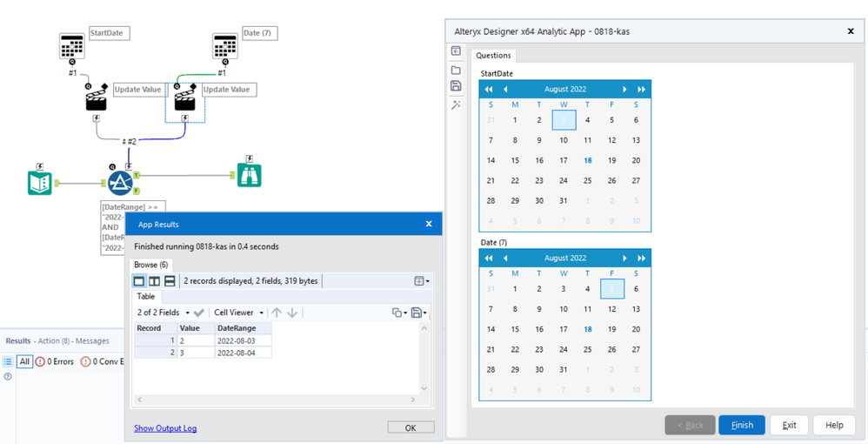Click August 2022 header in Date (7) calendar
Viewport: 868px width, 444px height.
coord(565,259)
